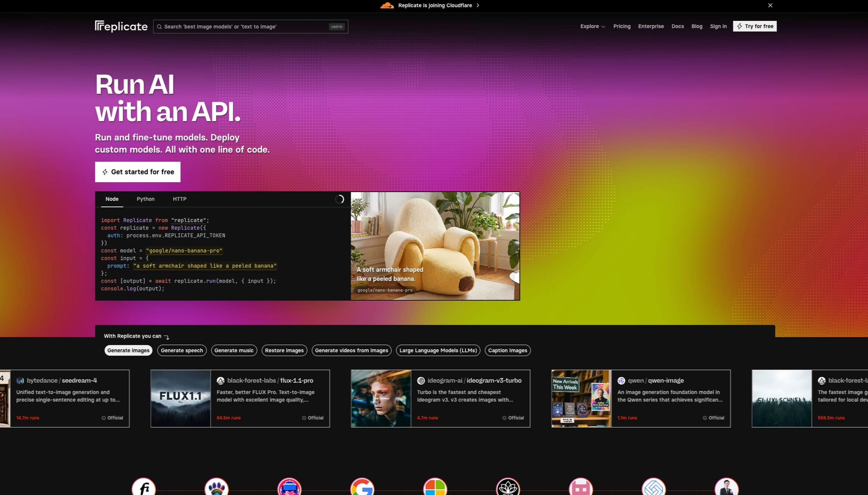Open ideogram-ai / ideogram-v3-turbo model
This screenshot has width=868, height=495.
coord(474,380)
